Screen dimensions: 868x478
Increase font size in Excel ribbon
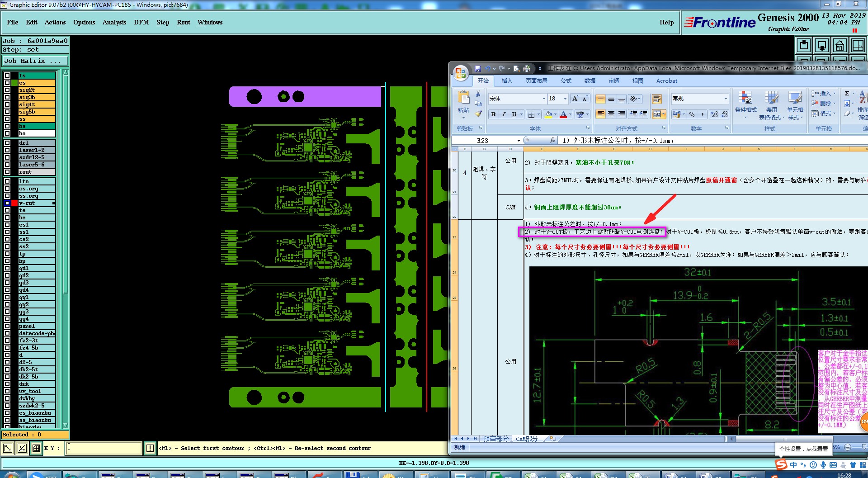[x=575, y=99]
